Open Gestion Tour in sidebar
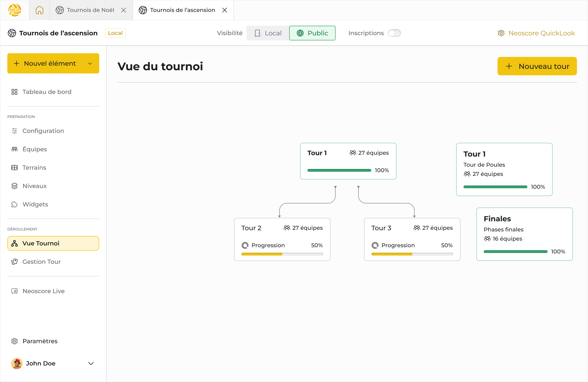 point(42,262)
